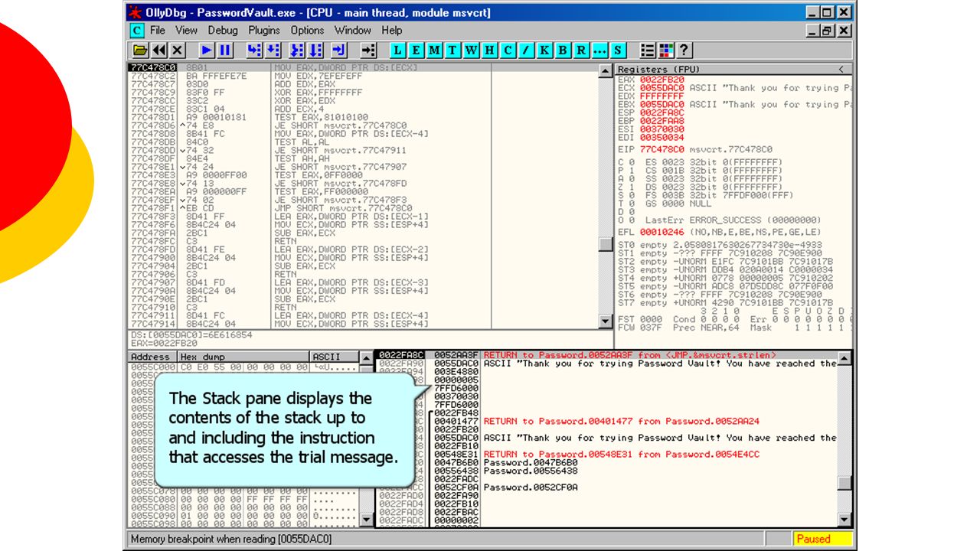980x551 pixels.
Task: Click the LastErr ERROR_SUCCESS line
Action: click(x=733, y=220)
